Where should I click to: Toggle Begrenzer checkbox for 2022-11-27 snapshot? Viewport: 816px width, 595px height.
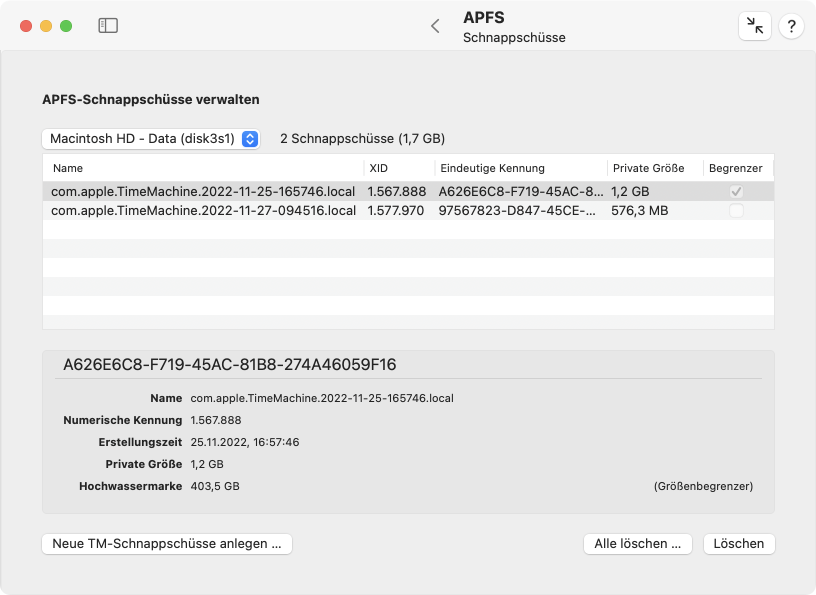coord(736,211)
